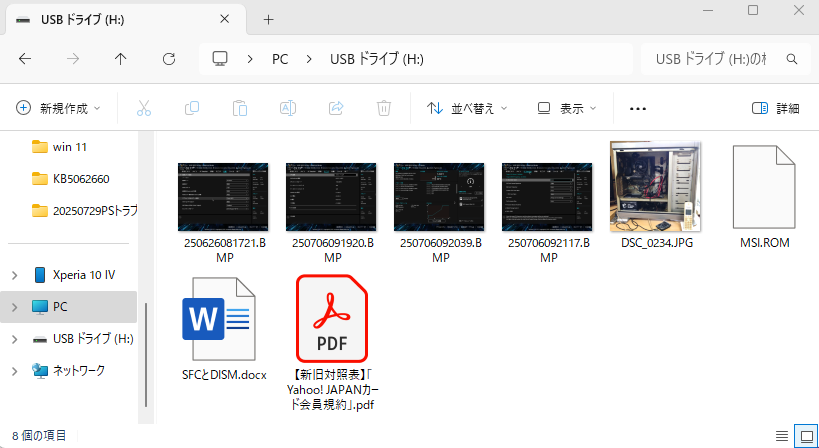Expand USB ドライブ (H:) tree node
This screenshot has height=448, width=819.
(15, 339)
